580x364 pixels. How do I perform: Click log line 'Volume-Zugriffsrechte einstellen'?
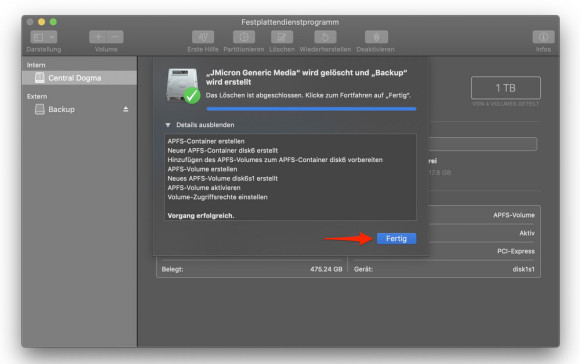pyautogui.click(x=218, y=197)
